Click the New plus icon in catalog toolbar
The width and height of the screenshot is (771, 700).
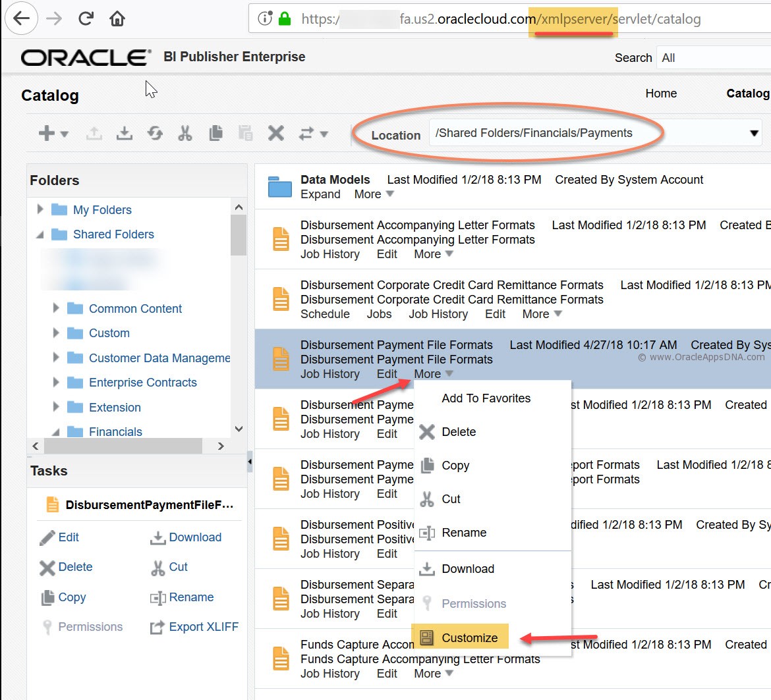(47, 133)
